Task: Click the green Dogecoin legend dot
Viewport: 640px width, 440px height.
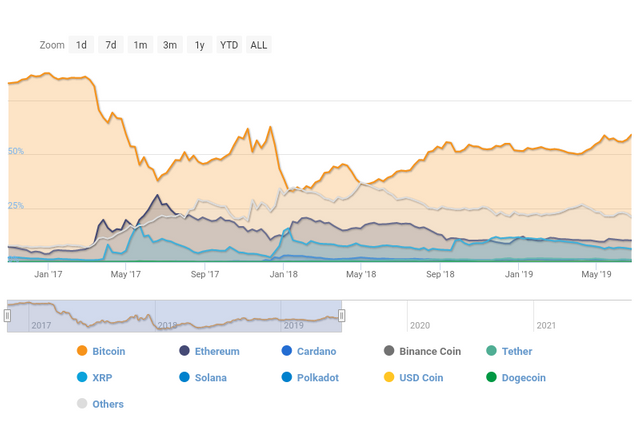Action: (491, 377)
